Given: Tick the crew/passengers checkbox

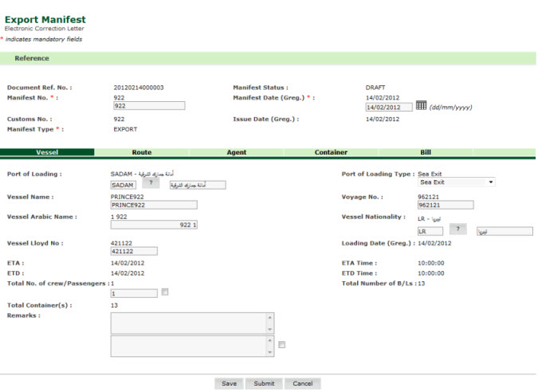Looking at the screenshot, I should click(165, 292).
